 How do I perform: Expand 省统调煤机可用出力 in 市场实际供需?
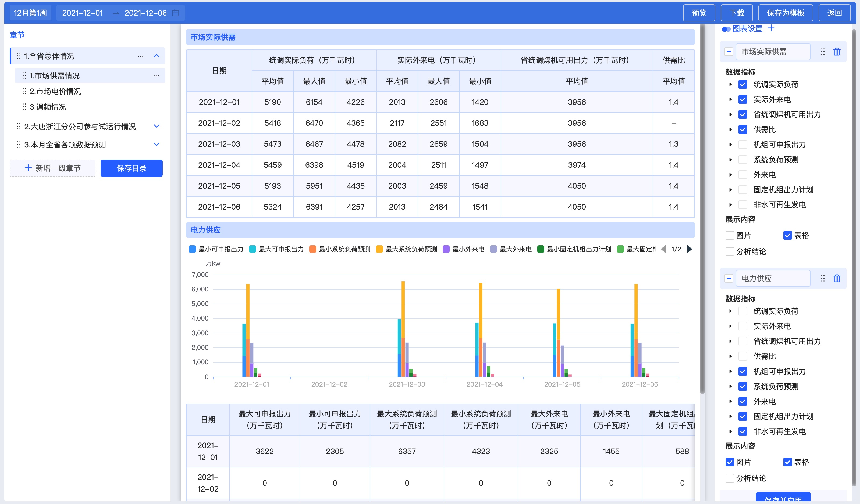[730, 114]
